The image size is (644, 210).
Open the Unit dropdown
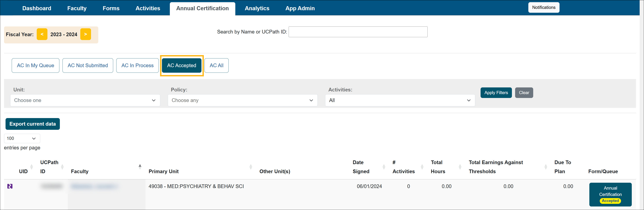[85, 100]
